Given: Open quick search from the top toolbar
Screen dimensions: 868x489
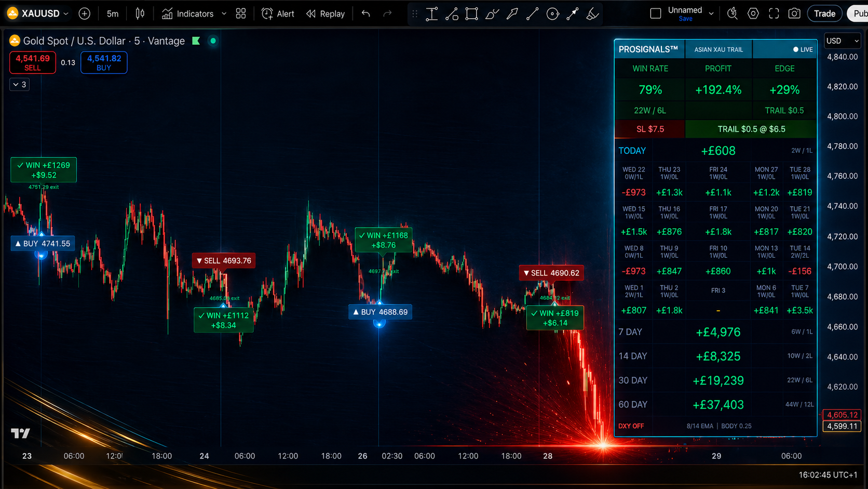Looking at the screenshot, I should click(x=733, y=14).
